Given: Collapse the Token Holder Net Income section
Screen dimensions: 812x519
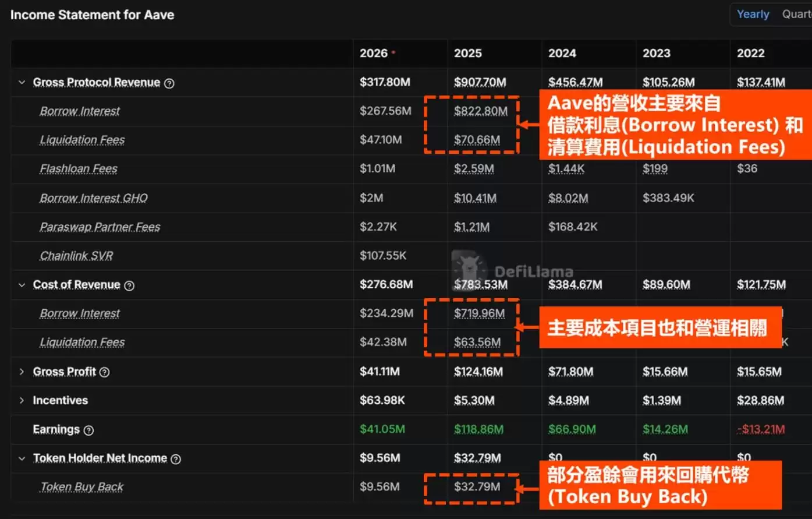Looking at the screenshot, I should (22, 458).
